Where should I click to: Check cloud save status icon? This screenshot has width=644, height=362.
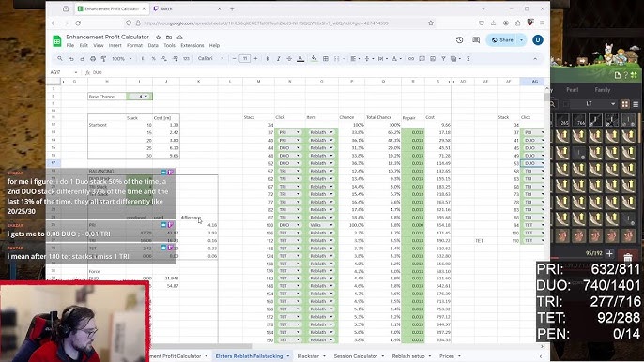179,37
